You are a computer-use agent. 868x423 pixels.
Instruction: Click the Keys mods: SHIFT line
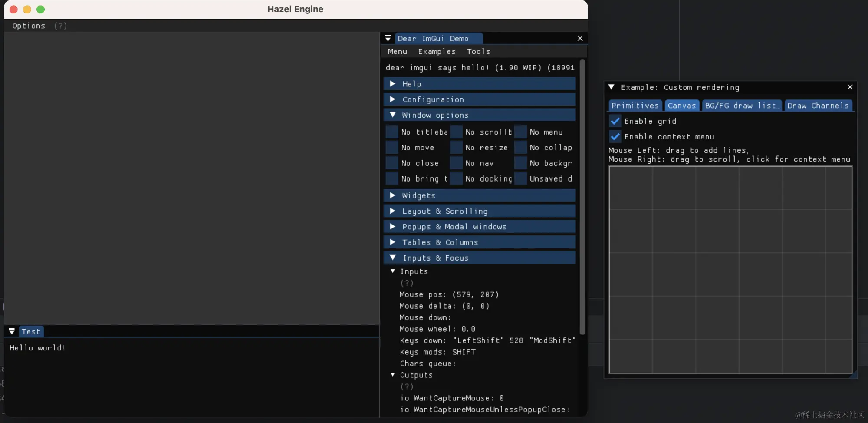coord(437,352)
